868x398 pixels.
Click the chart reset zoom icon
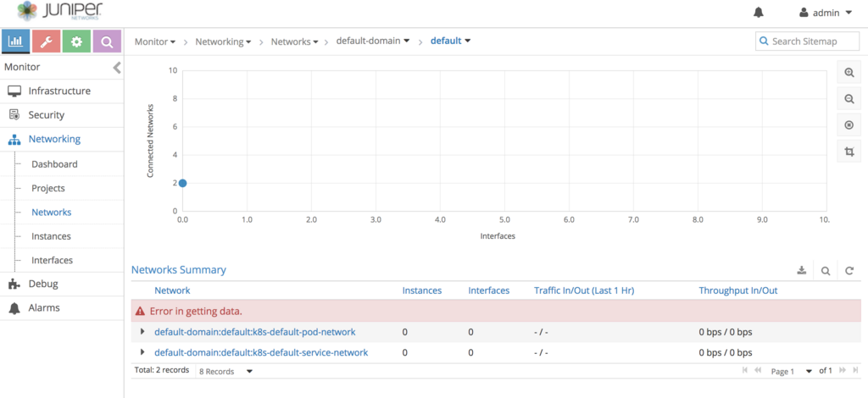849,125
